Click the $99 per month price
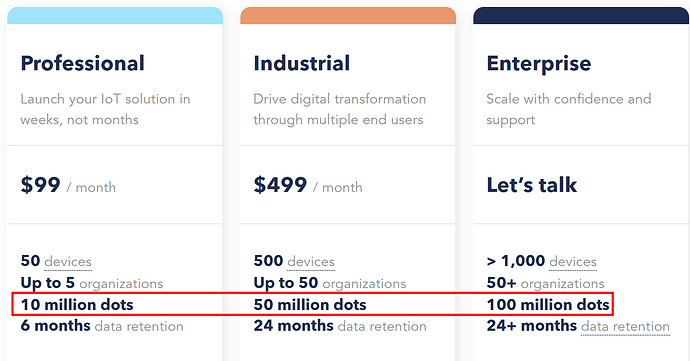690x361 pixels. (68, 185)
